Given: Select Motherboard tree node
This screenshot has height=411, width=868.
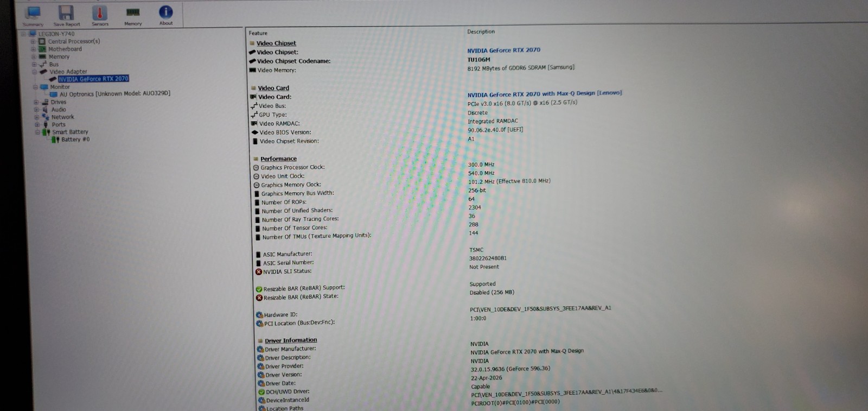Looking at the screenshot, I should tap(65, 49).
